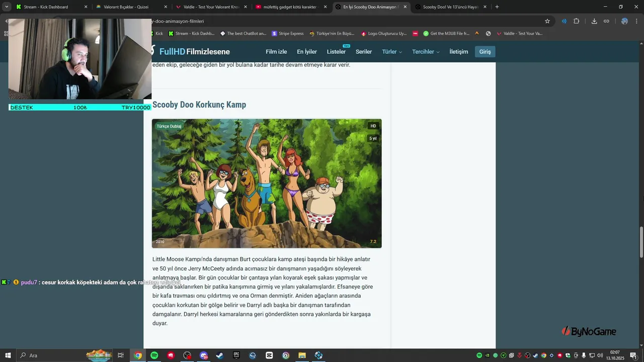The width and height of the screenshot is (644, 362).
Task: Open the Scooby Doo camp movie thumbnail
Action: 267,184
